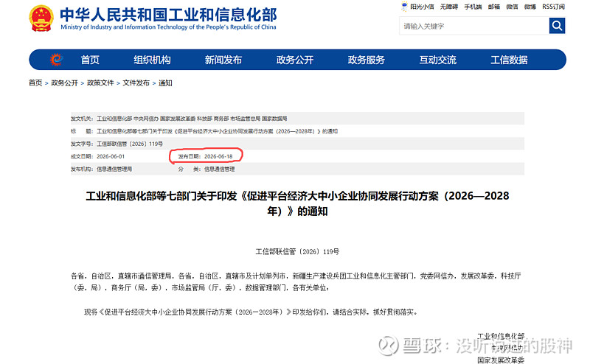Click the blue search magnifier button
The image size is (590, 364).
coord(557,26)
